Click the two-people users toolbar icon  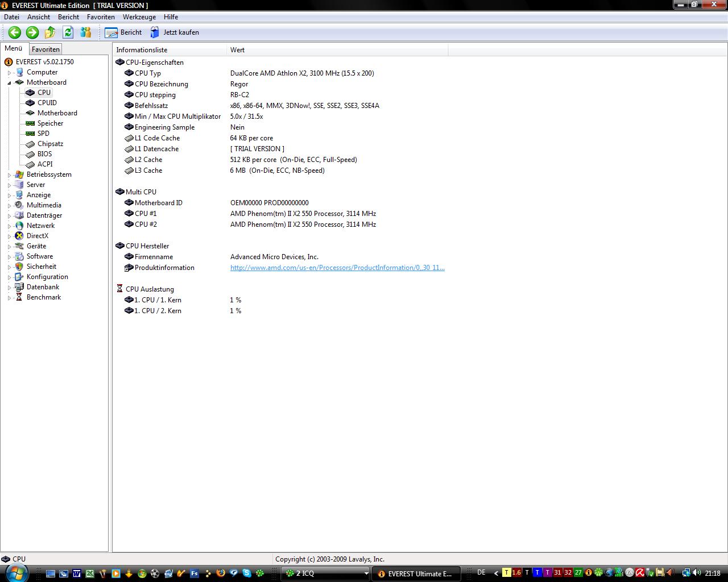[x=86, y=32]
